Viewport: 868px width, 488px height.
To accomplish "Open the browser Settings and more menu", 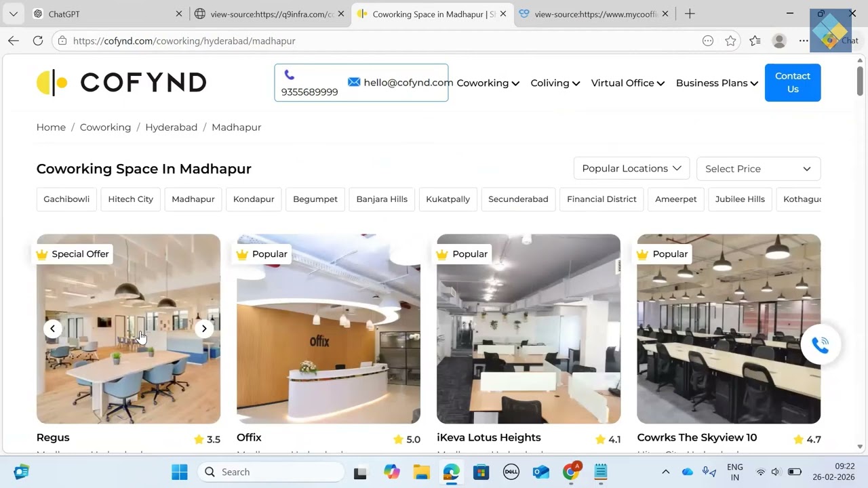I will point(804,41).
